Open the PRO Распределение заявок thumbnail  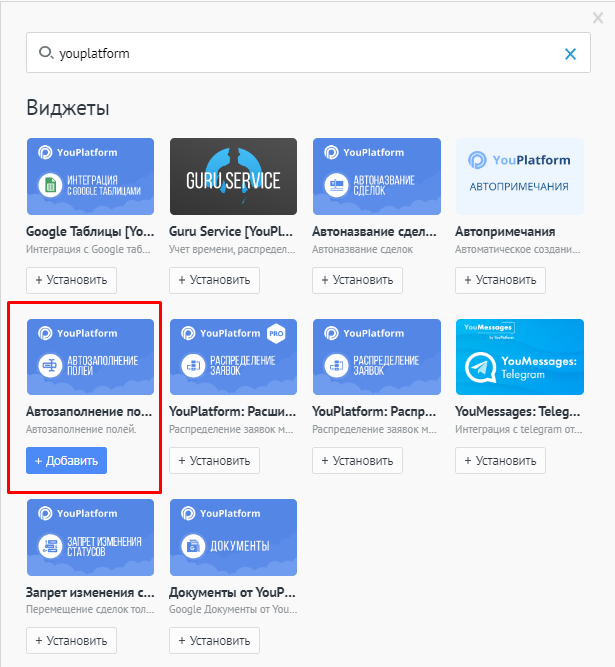[x=233, y=357]
